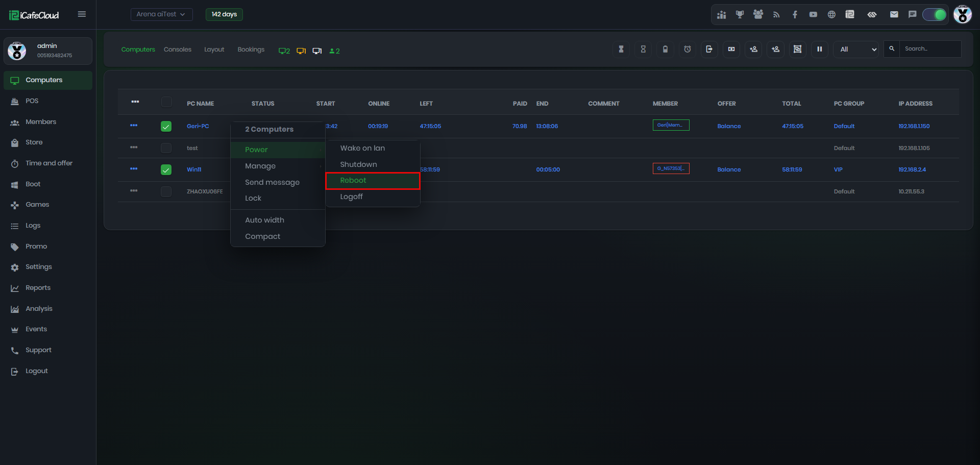Click the IP address 192.168.1.150

914,126
